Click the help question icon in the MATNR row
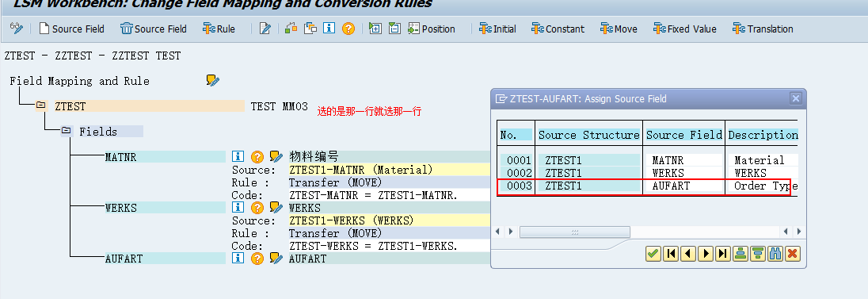Viewport: 868px width, 299px height. tap(257, 157)
